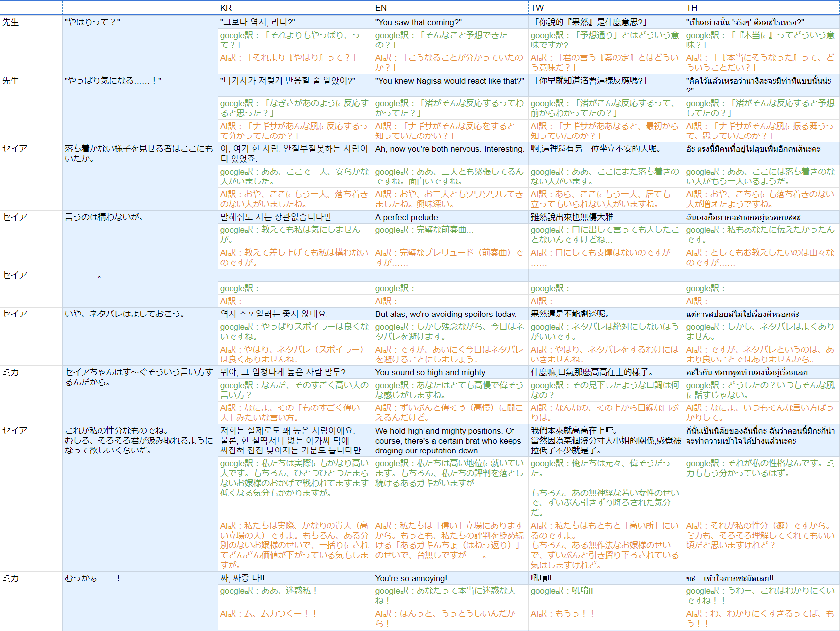Select the TW column header cell
The image size is (840, 631).
[606, 8]
